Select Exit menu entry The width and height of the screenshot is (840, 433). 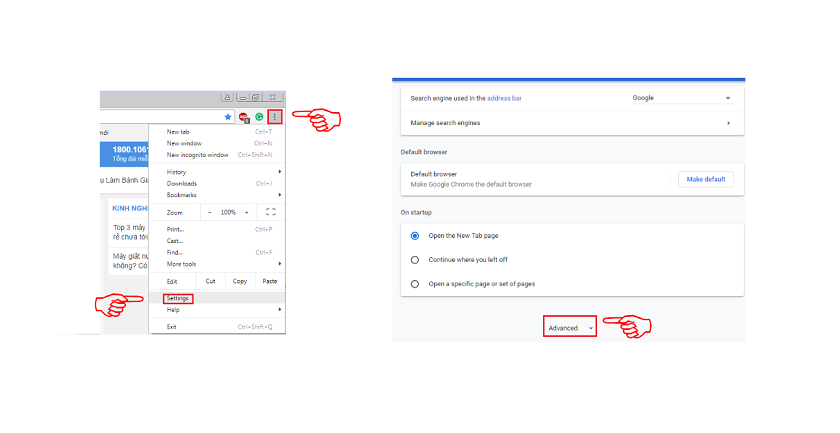click(x=217, y=327)
